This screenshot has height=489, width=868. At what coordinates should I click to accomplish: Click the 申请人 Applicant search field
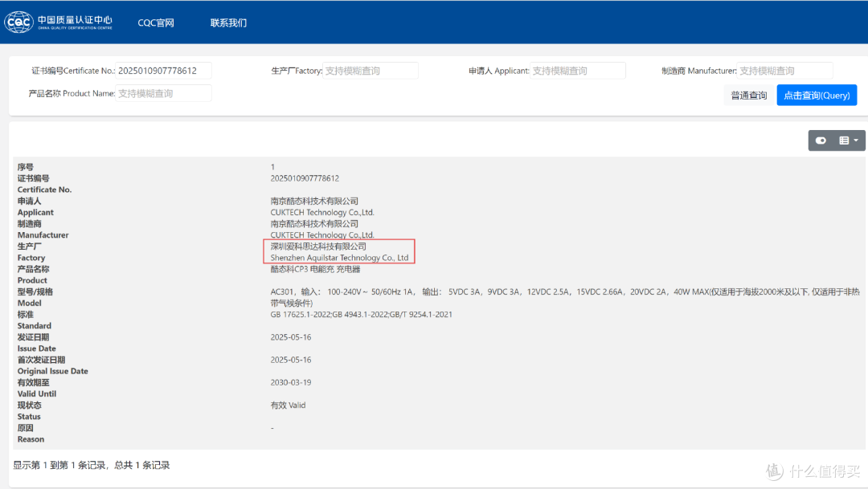(578, 71)
